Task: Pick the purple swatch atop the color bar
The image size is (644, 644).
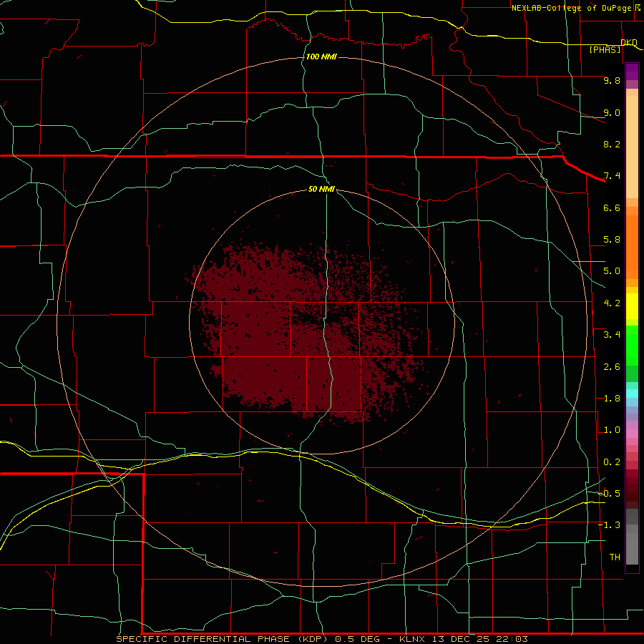Action: tap(632, 72)
